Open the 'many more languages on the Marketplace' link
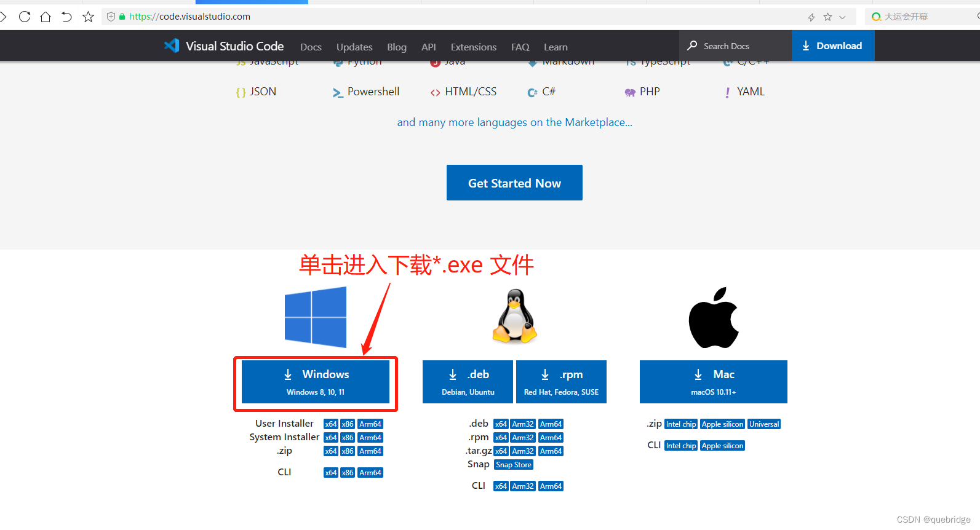980x530 pixels. [x=514, y=122]
